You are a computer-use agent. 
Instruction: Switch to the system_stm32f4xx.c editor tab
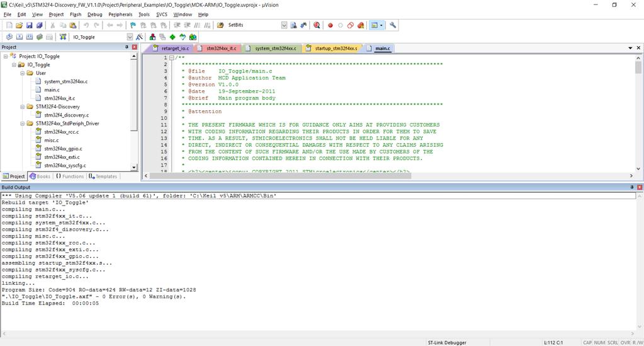(273, 49)
